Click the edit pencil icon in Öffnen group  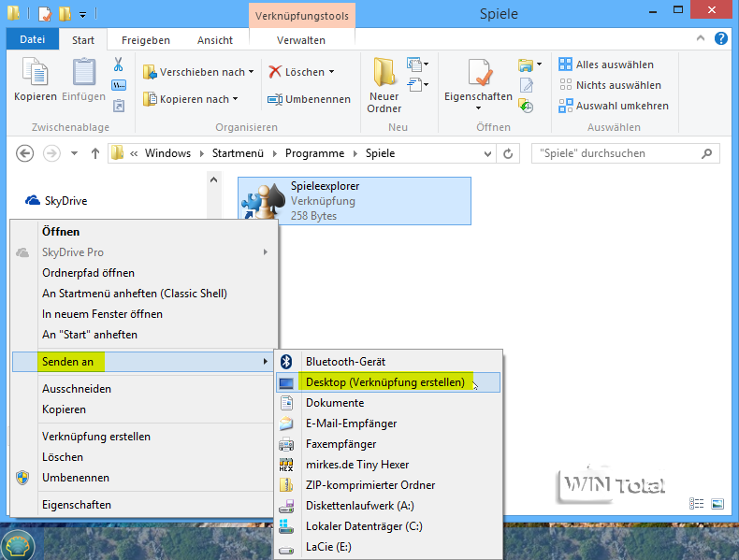pyautogui.click(x=526, y=85)
